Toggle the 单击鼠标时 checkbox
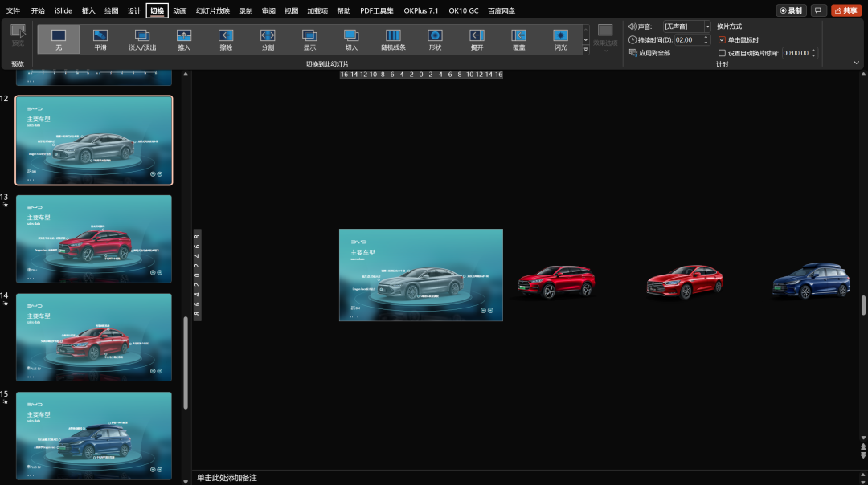The image size is (868, 485). point(722,40)
